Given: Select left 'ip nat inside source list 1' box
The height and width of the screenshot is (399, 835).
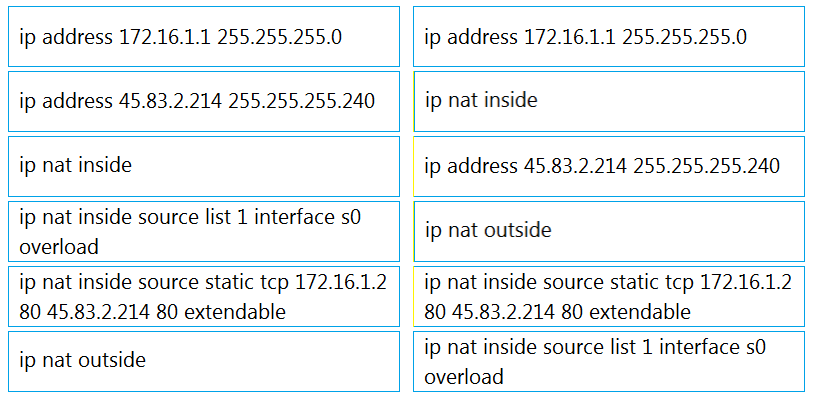Looking at the screenshot, I should click(204, 231).
